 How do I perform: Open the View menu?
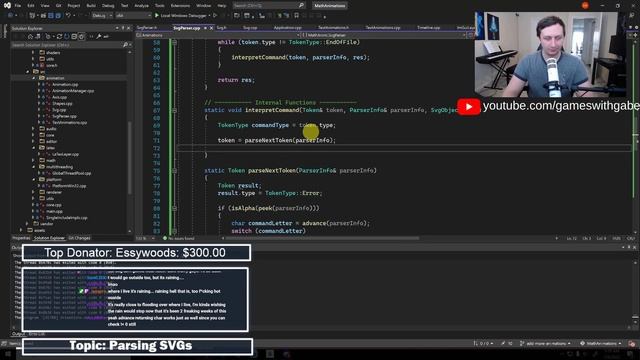(45, 6)
